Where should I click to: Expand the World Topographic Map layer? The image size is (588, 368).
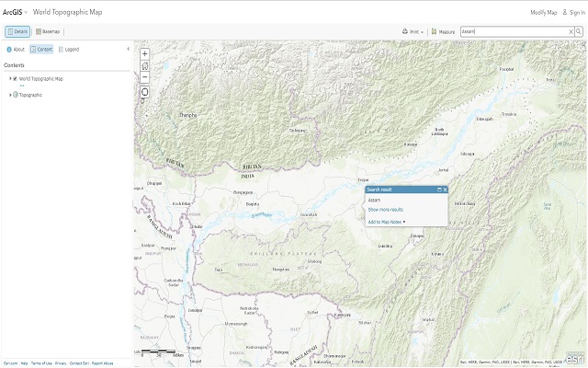point(10,78)
